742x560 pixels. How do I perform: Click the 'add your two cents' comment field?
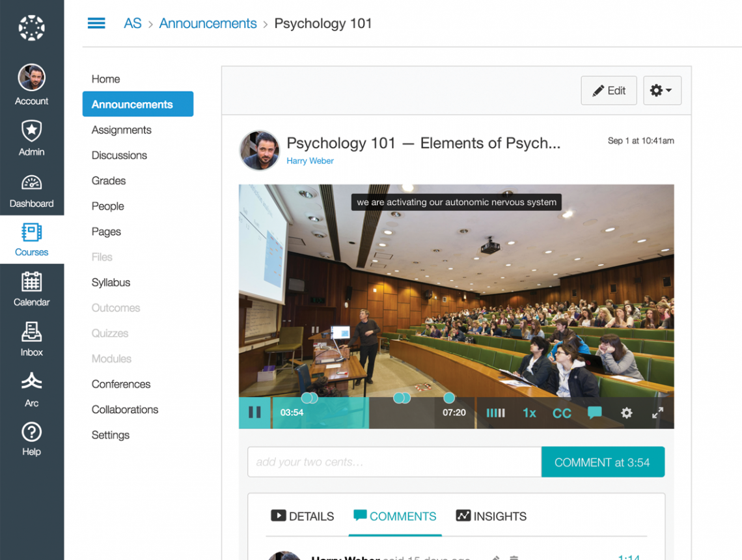coord(391,462)
